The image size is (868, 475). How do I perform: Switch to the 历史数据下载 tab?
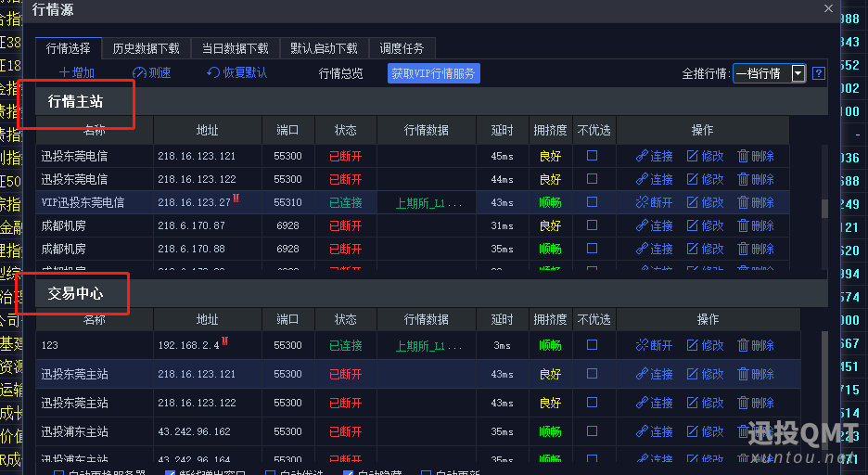coord(147,49)
